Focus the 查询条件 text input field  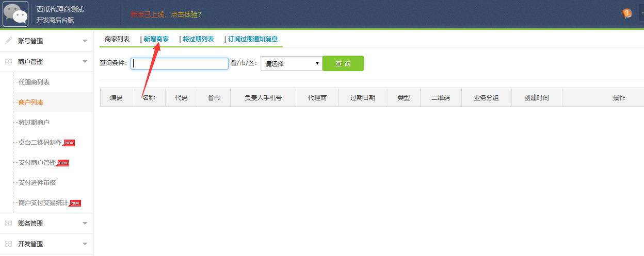[180, 64]
